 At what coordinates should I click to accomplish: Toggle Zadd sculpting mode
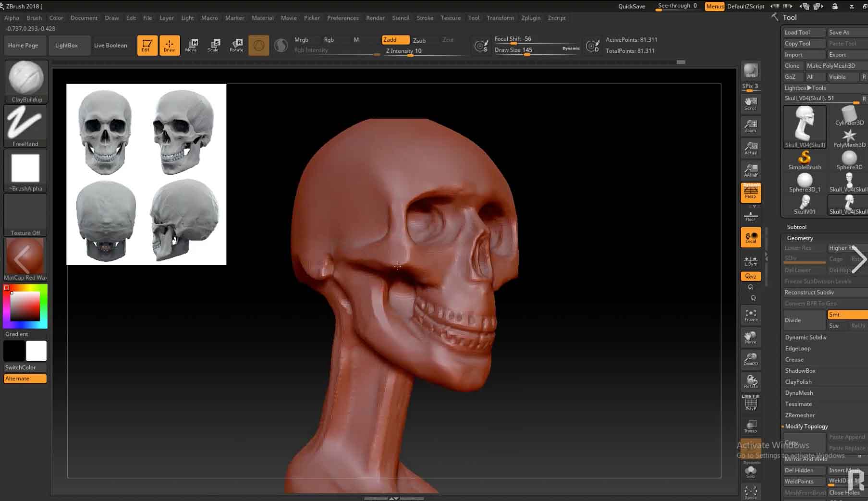[x=395, y=40]
